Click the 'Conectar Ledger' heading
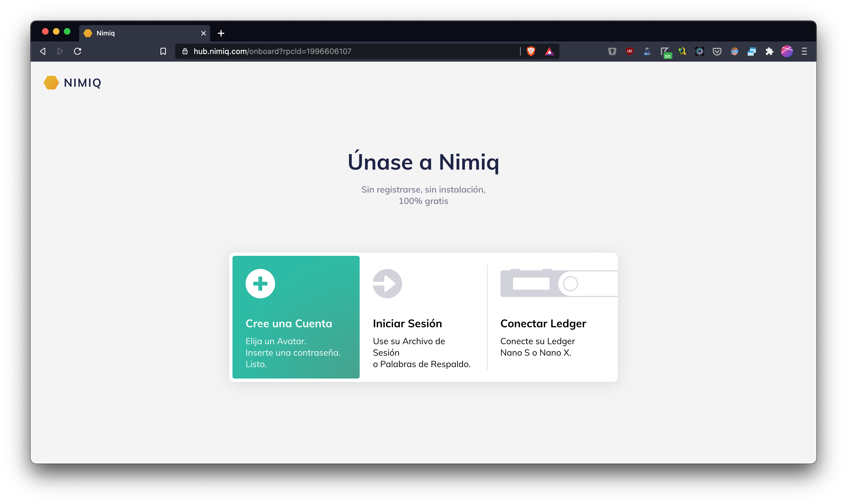The image size is (847, 504). (x=543, y=324)
